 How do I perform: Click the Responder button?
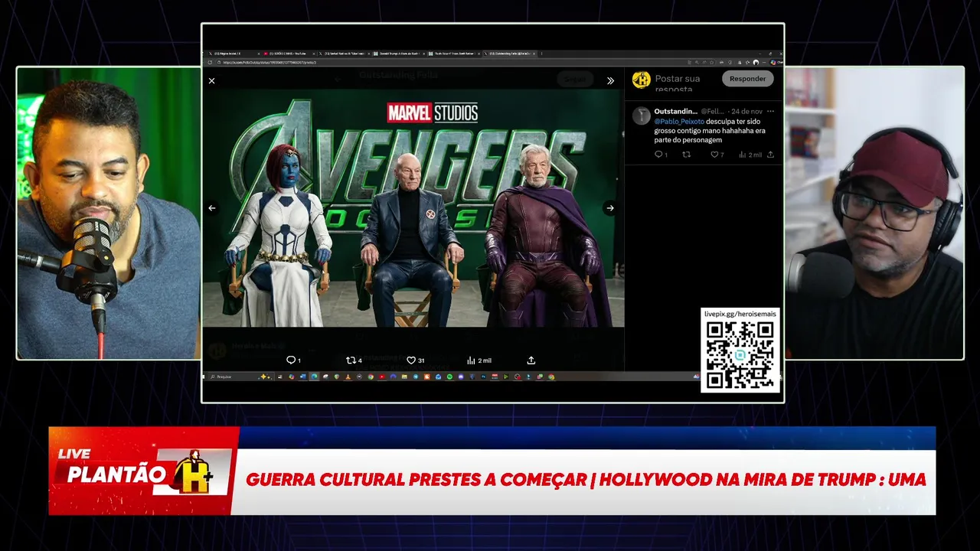click(747, 79)
